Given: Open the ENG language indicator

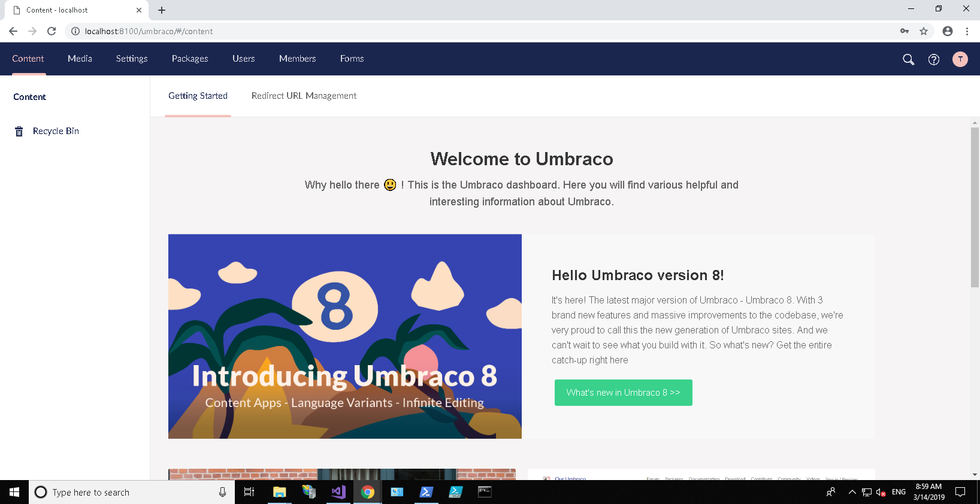Looking at the screenshot, I should pos(899,492).
